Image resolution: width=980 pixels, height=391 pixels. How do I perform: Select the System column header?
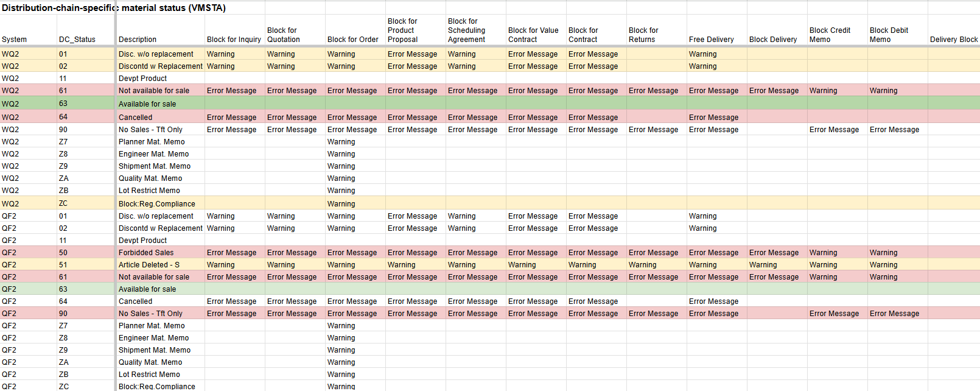point(15,40)
